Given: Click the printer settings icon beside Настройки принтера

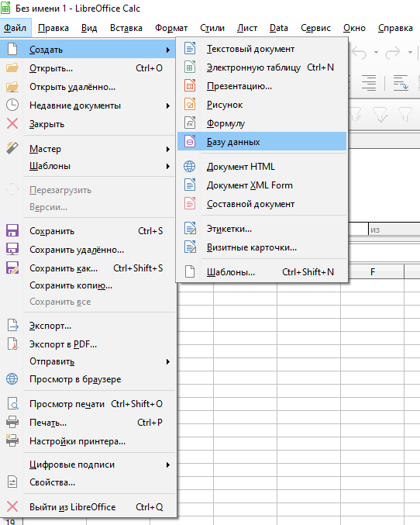Looking at the screenshot, I should (12, 440).
